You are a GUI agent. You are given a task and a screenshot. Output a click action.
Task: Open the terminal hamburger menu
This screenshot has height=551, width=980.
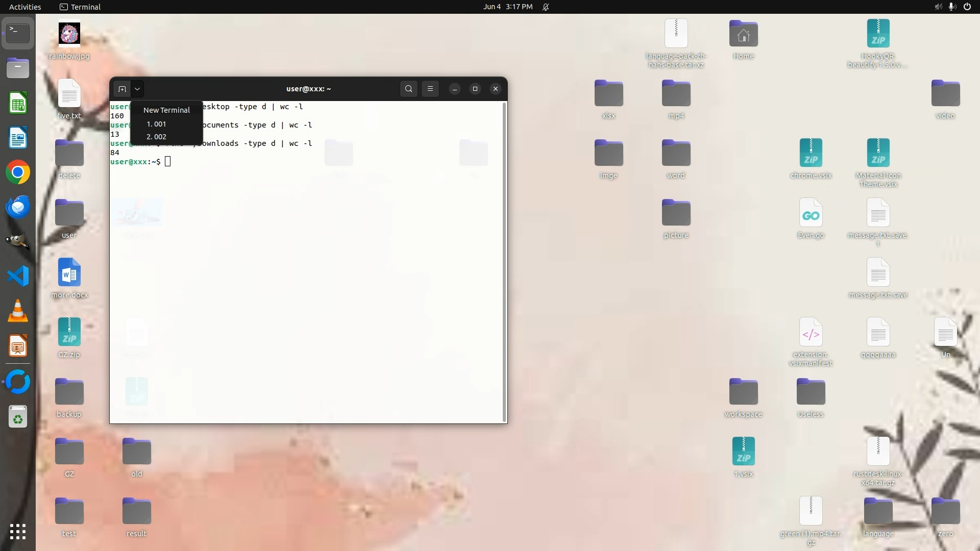pyautogui.click(x=430, y=89)
